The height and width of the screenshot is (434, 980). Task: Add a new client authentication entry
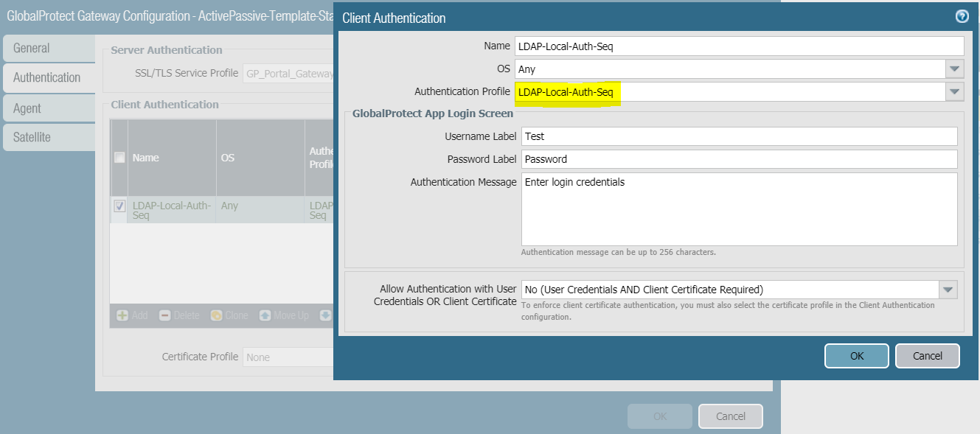(131, 315)
